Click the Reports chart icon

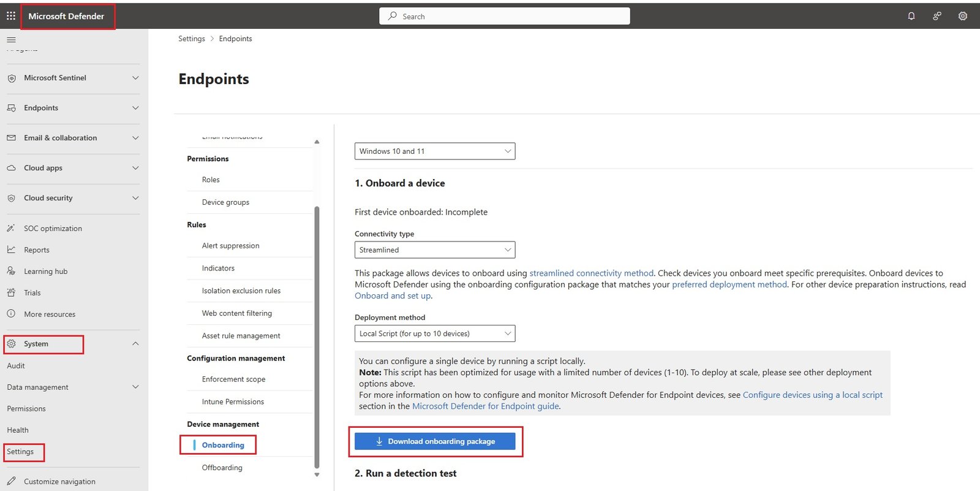(11, 249)
